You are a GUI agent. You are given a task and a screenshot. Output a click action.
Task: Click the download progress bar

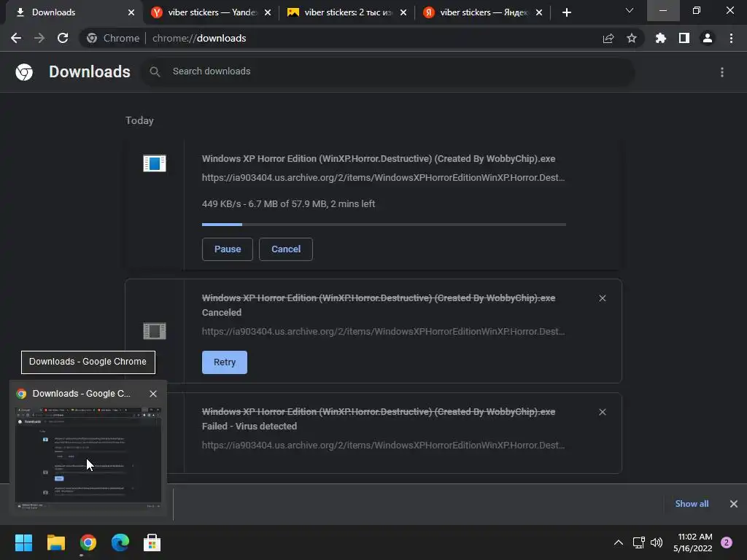tap(384, 225)
